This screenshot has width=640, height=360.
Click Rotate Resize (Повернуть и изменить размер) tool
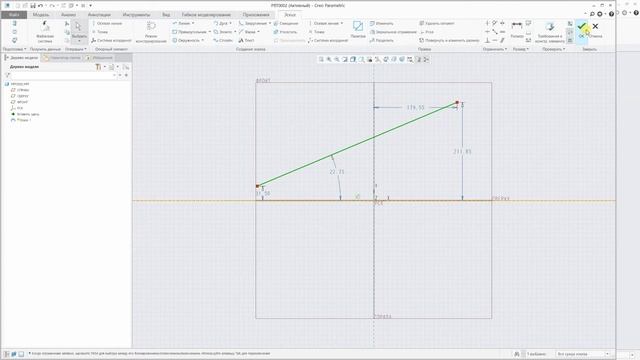(x=449, y=40)
